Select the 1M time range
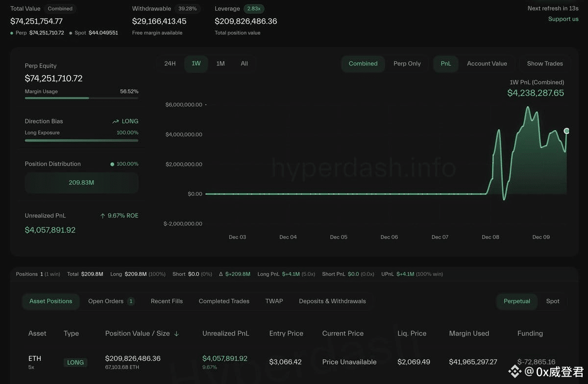 (x=220, y=64)
